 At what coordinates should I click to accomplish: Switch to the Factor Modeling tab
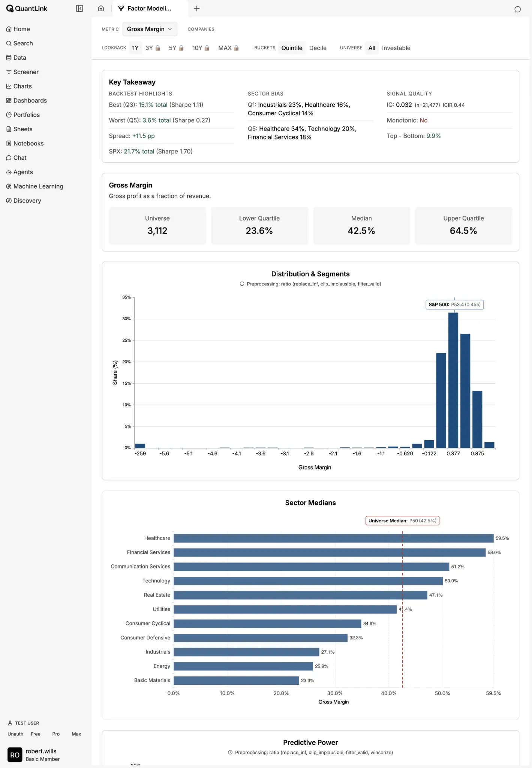point(150,8)
